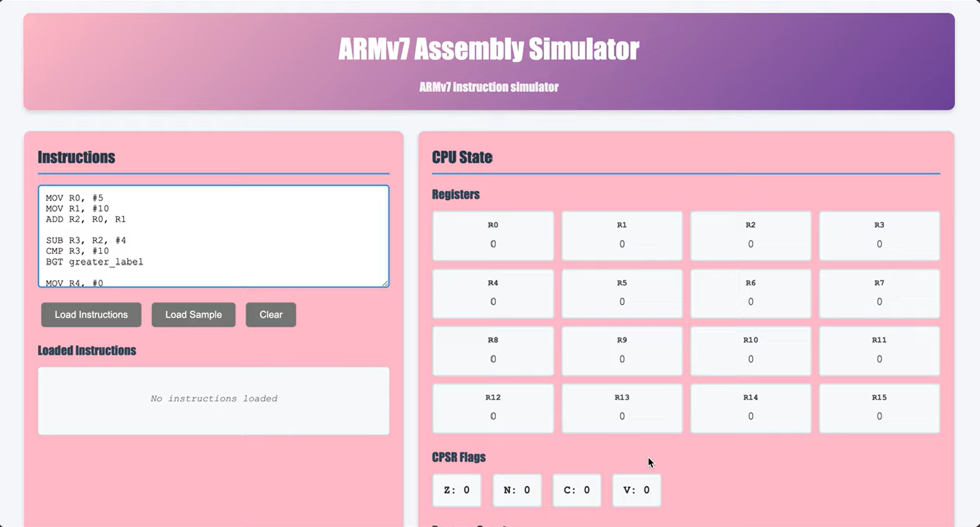
Task: Click the Instructions panel heading
Action: tap(76, 157)
